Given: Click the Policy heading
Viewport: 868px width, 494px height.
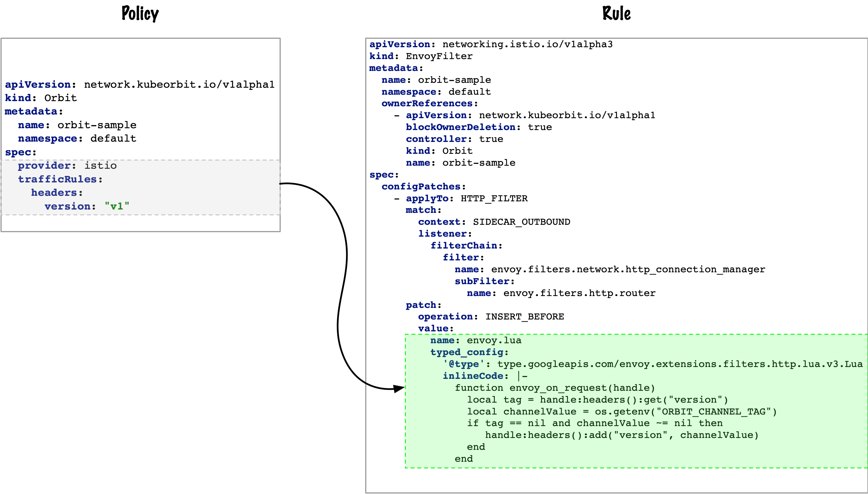Looking at the screenshot, I should coord(140,14).
